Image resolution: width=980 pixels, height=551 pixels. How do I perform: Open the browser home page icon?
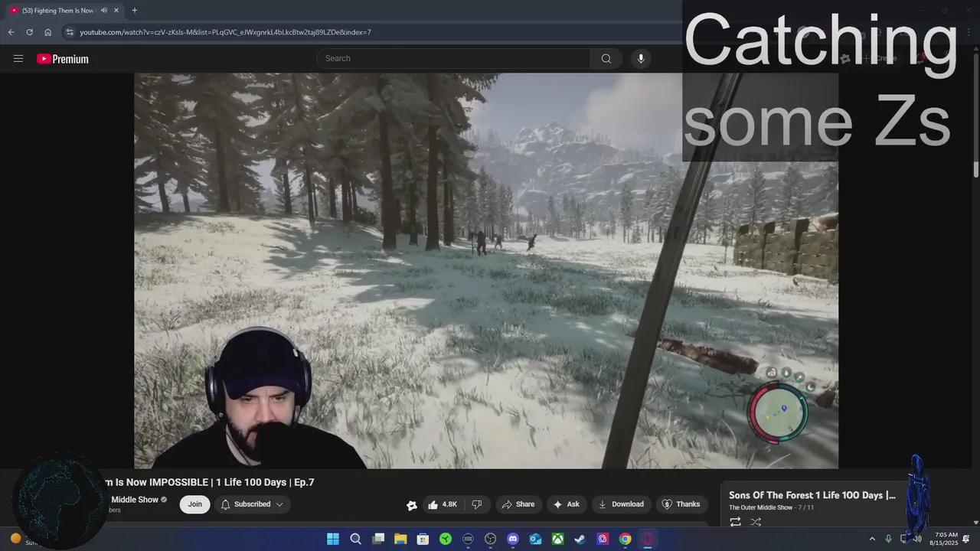pyautogui.click(x=47, y=32)
